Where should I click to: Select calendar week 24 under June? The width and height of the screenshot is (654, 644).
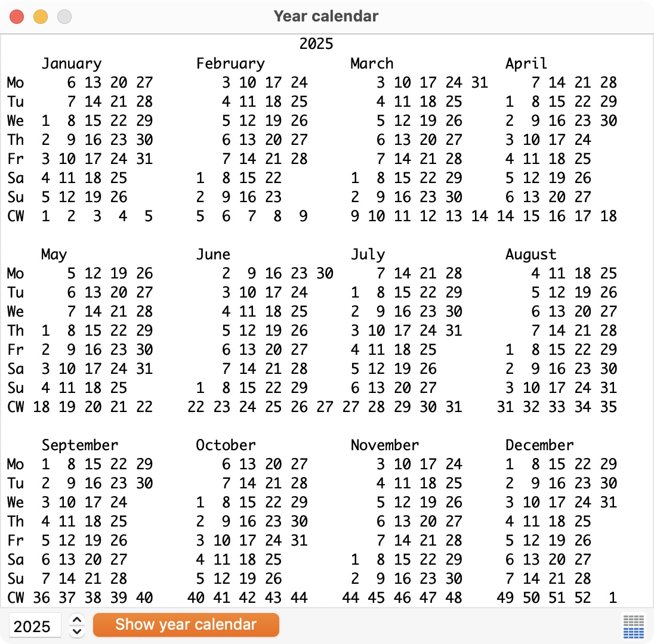tap(247, 407)
